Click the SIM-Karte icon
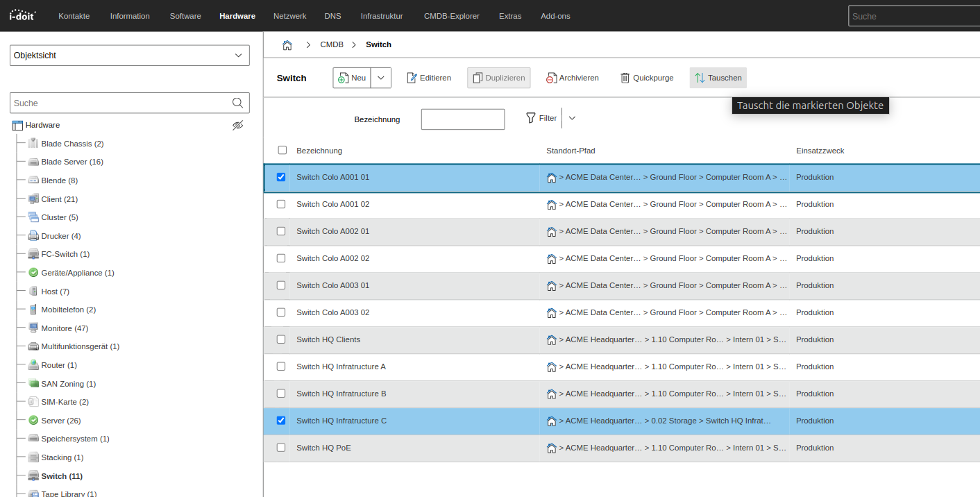This screenshot has width=980, height=497. tap(33, 402)
